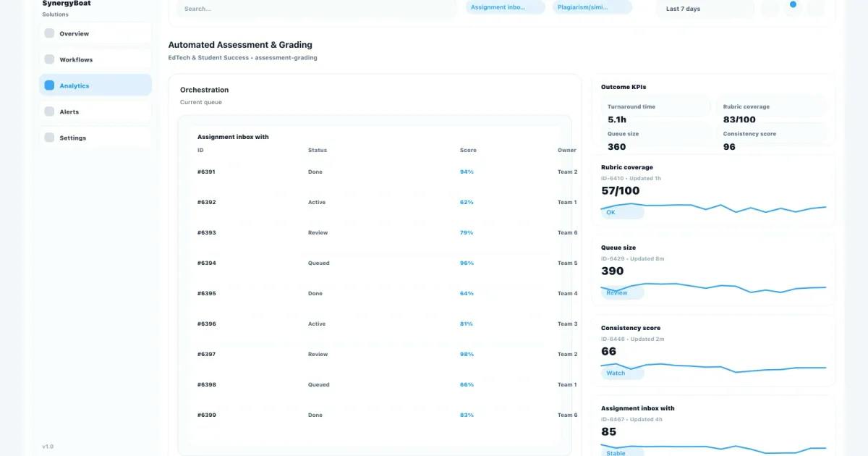Open Alerts from the sidebar icon

49,111
